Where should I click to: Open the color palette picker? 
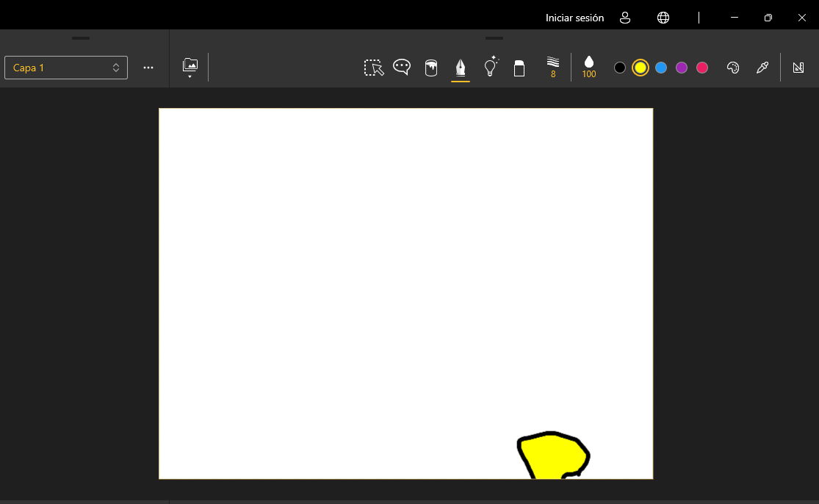pyautogui.click(x=733, y=68)
